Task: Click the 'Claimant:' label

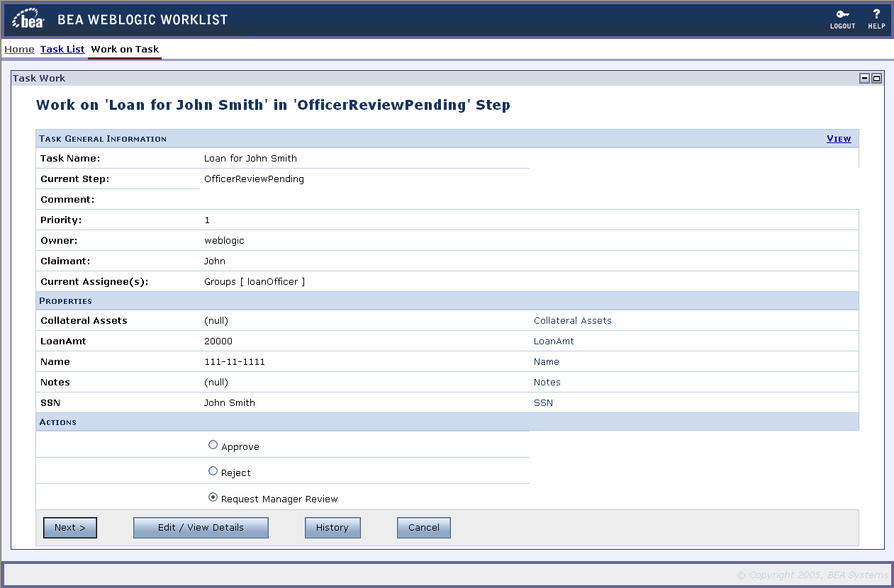Action: point(65,261)
